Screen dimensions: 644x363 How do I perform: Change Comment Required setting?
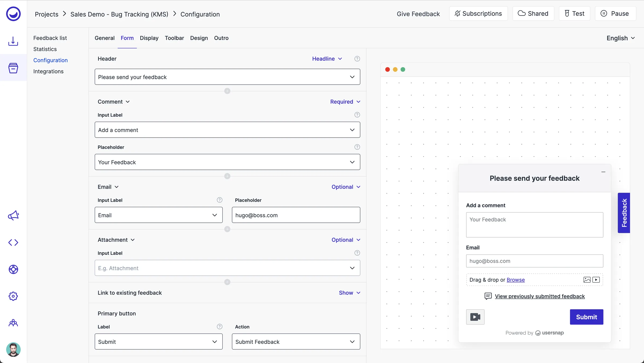pos(345,102)
